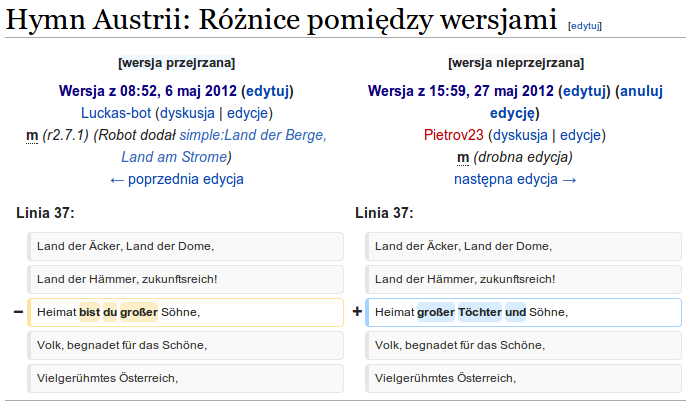Open Pietrov23 user page
696x411 pixels.
[x=454, y=135]
